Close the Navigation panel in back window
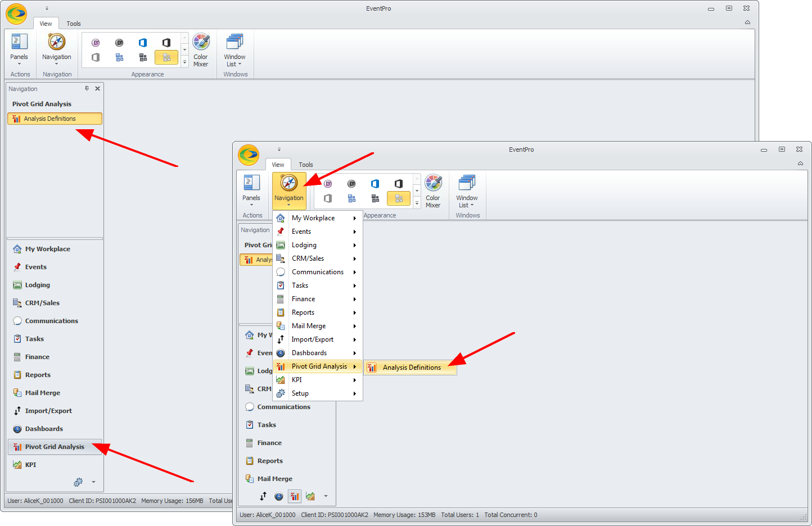This screenshot has height=526, width=812. click(x=97, y=88)
